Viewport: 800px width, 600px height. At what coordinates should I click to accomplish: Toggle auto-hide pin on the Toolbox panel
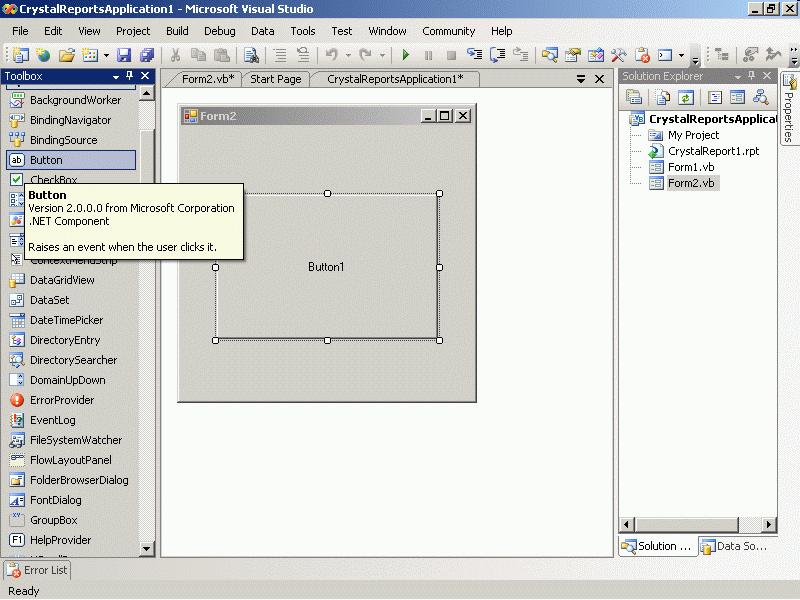(x=131, y=77)
